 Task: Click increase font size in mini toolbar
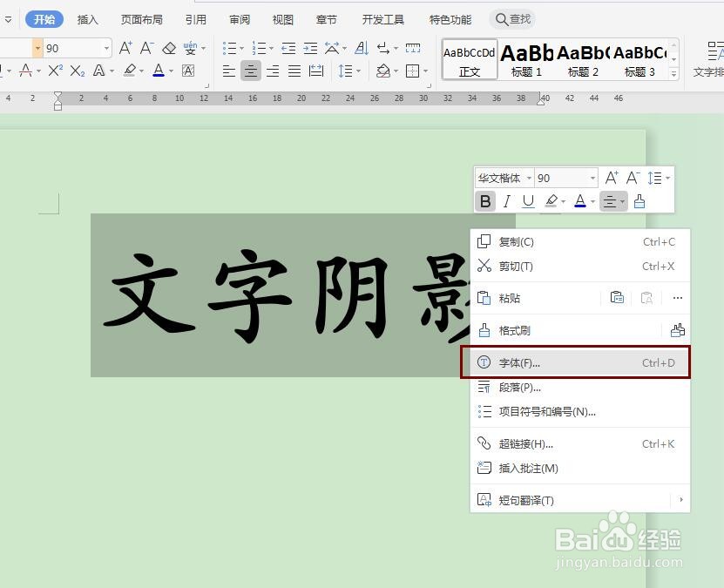click(612, 178)
